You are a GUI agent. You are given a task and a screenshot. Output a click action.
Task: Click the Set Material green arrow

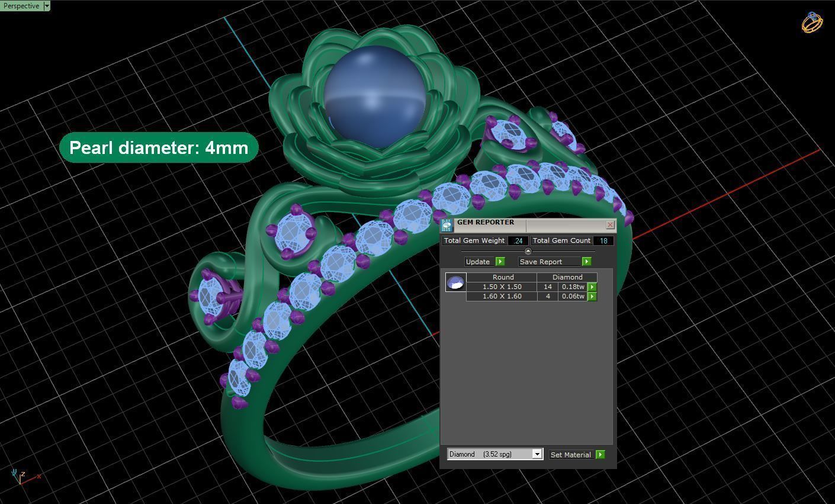(x=600, y=455)
